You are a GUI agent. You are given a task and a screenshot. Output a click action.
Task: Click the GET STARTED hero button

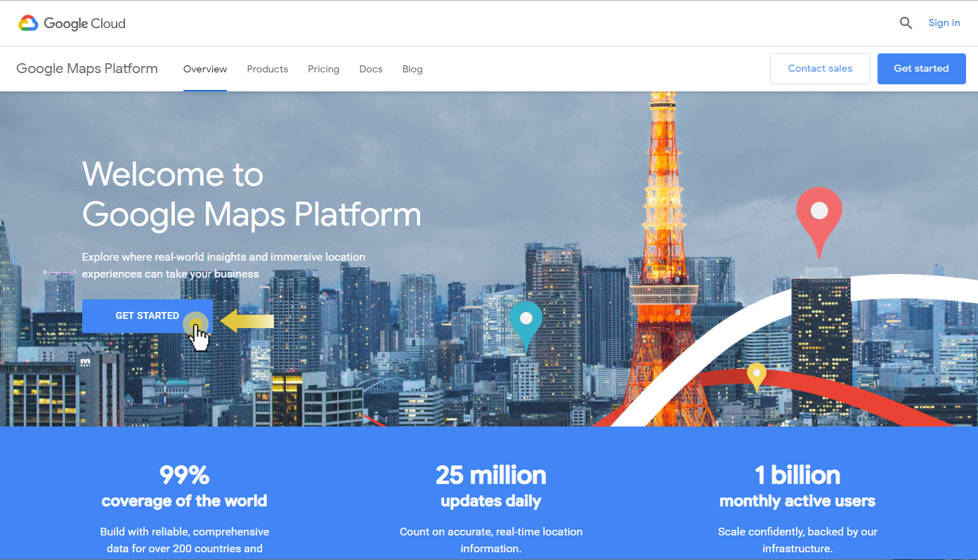pyautogui.click(x=147, y=316)
